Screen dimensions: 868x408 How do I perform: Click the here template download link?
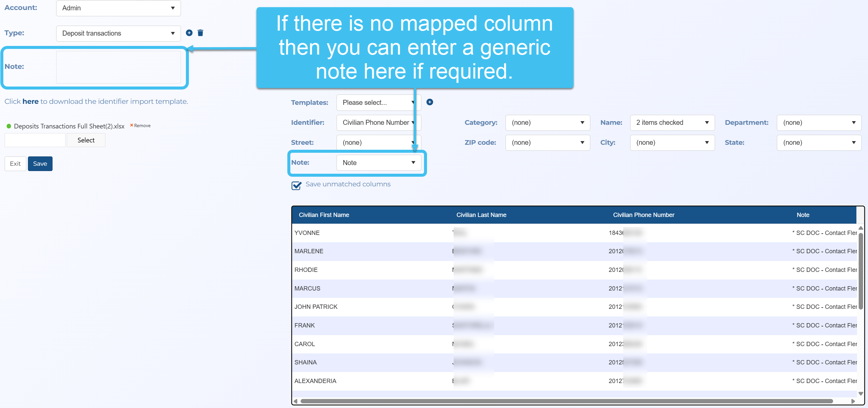30,102
